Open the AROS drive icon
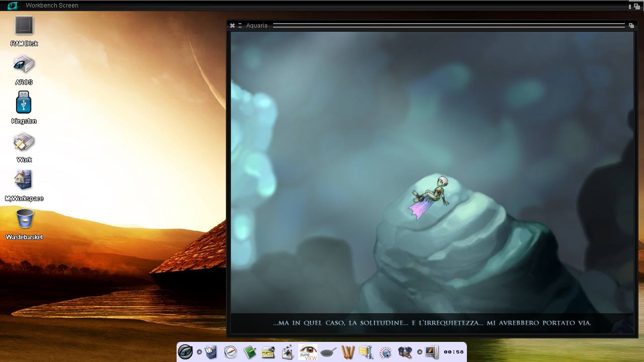Image resolution: width=644 pixels, height=362 pixels. tap(24, 65)
